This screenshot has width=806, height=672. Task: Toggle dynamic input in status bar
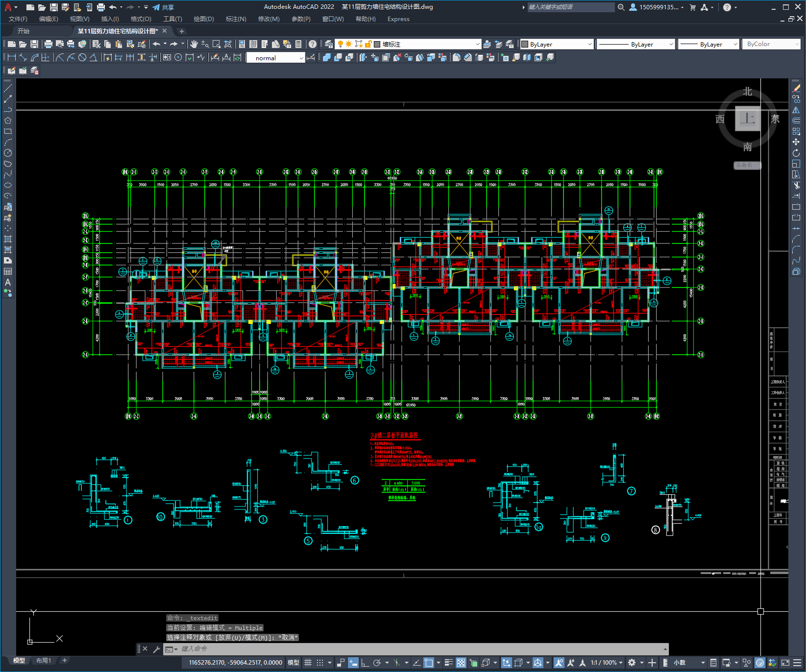[353, 663]
